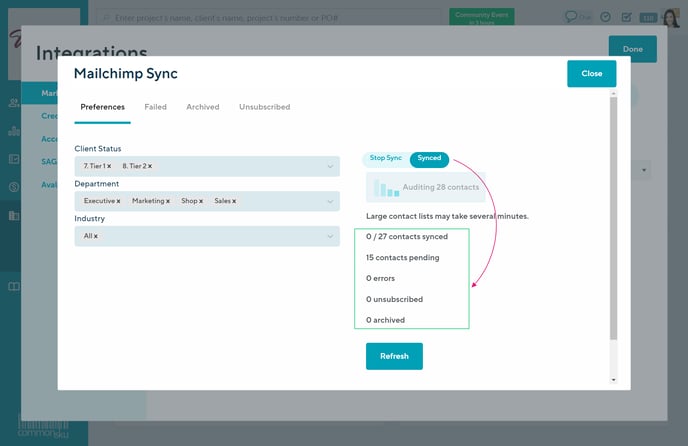Screen dimensions: 688x446
Task: Toggle the Stop Sync option
Action: (385, 158)
